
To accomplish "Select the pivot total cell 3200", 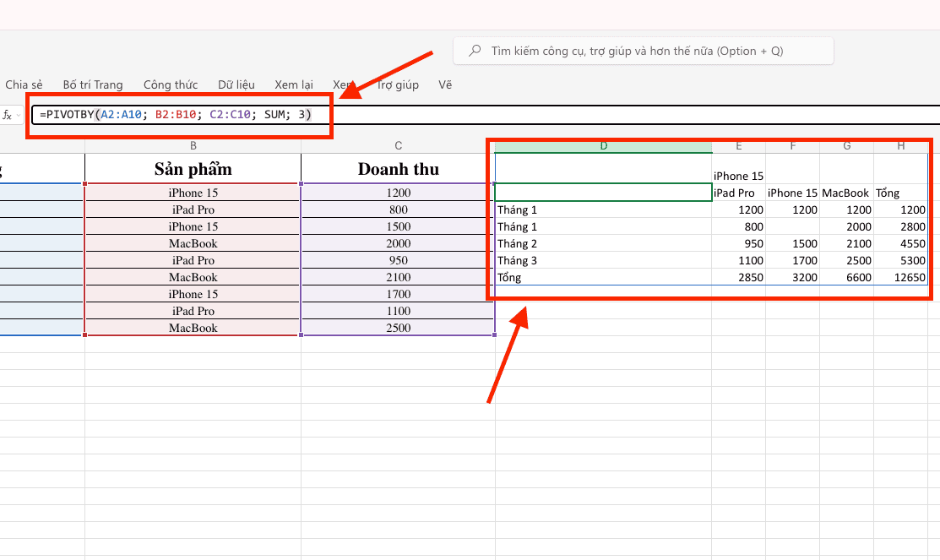I will (792, 277).
